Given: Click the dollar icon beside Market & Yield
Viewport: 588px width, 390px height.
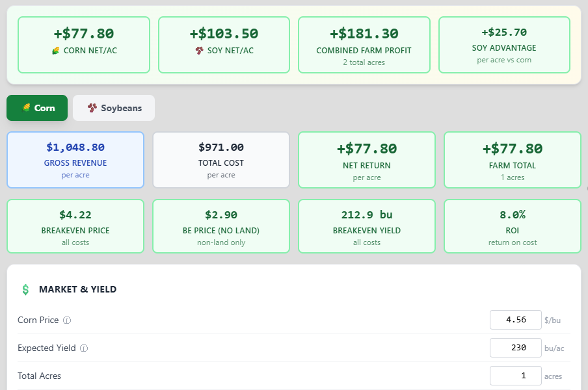Looking at the screenshot, I should pos(25,289).
